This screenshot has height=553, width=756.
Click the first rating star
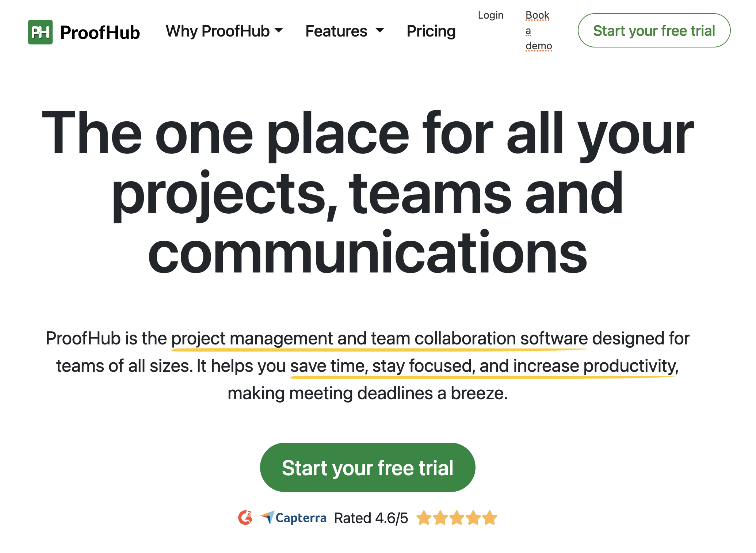[x=424, y=518]
